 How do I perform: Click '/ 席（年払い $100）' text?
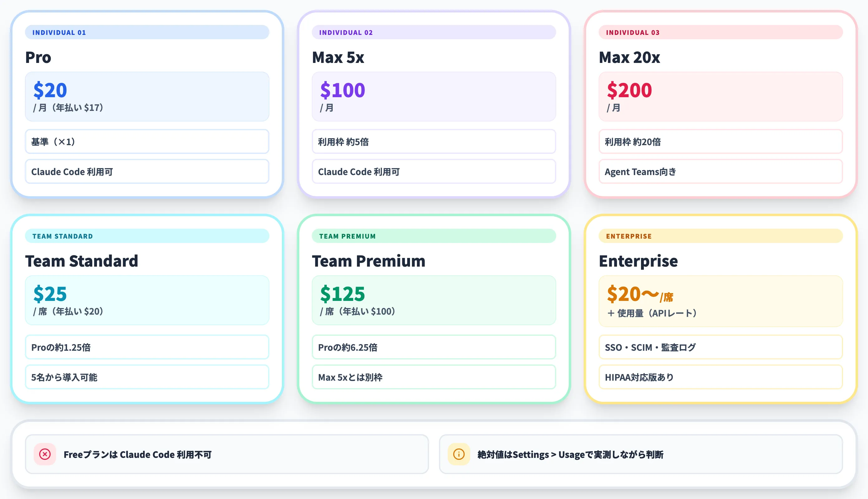point(358,311)
